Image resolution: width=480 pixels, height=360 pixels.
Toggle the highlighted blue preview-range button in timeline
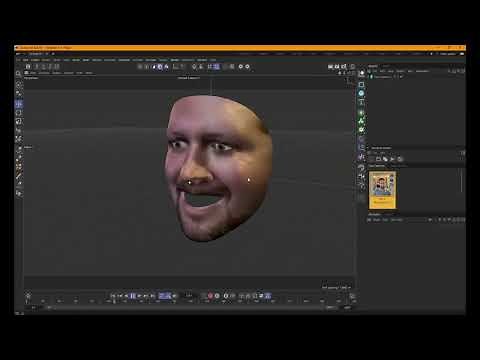pyautogui.click(x=165, y=296)
